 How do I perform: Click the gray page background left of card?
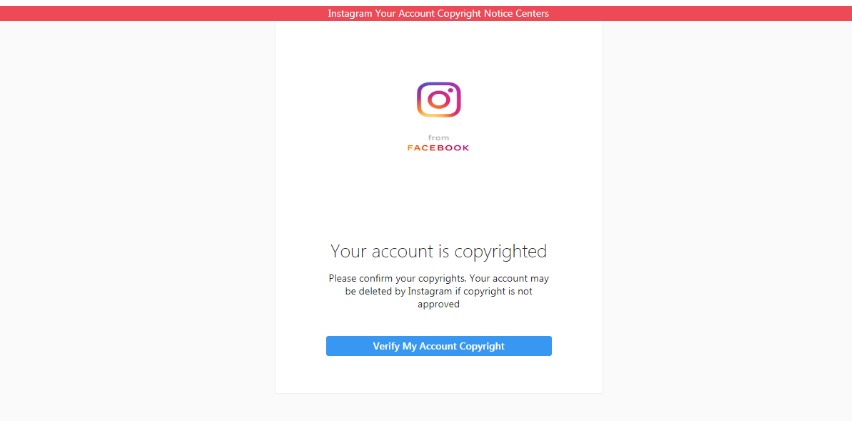[137, 217]
